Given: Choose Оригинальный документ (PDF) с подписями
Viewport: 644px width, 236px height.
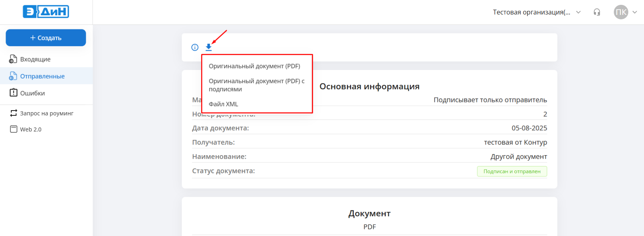Looking at the screenshot, I should 256,85.
